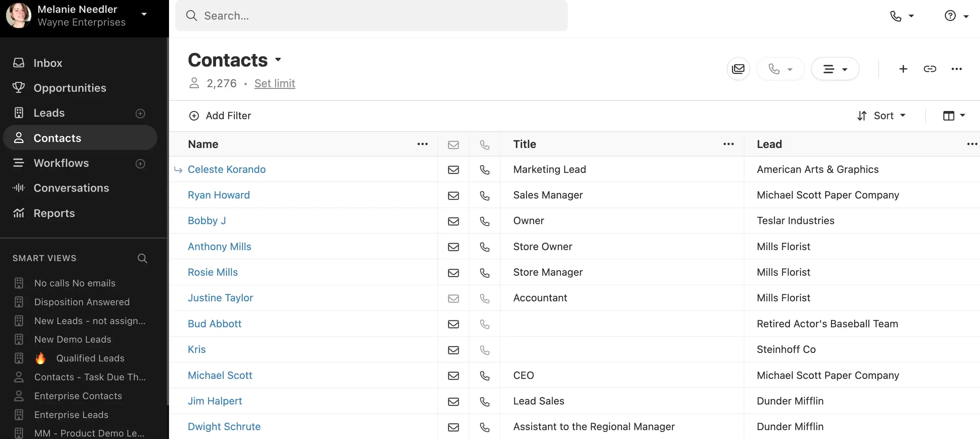This screenshot has width=980, height=439.
Task: Click Add Filter button
Action: pyautogui.click(x=220, y=116)
